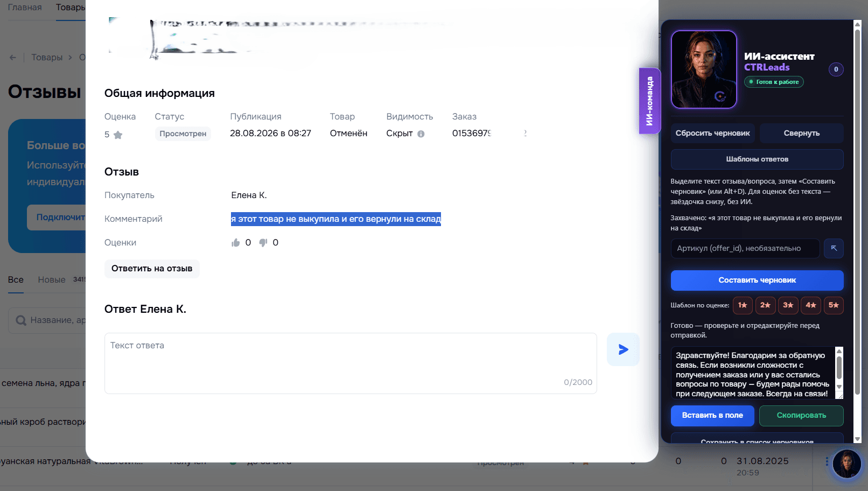Click Составить черновик button
This screenshot has height=491, width=868.
pos(757,280)
